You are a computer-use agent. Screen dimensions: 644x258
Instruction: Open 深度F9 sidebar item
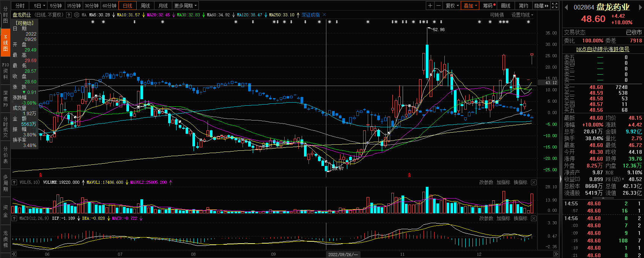pos(5,99)
